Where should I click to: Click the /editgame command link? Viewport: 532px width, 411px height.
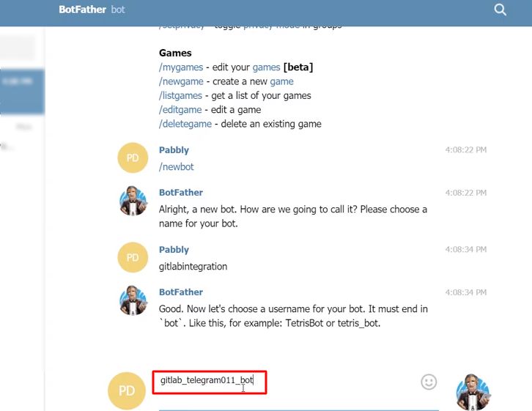click(180, 110)
